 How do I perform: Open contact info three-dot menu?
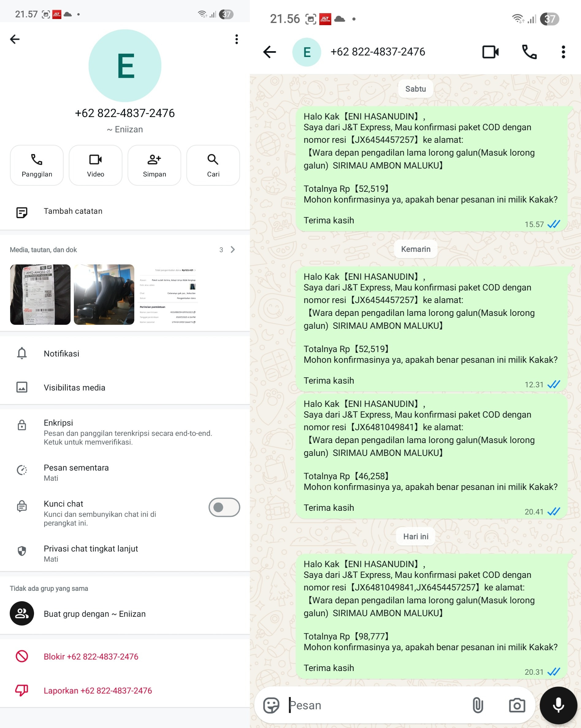point(236,39)
